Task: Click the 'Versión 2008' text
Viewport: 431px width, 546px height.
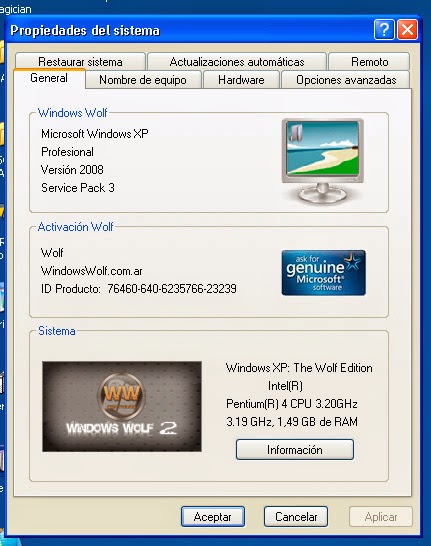Action: click(72, 170)
